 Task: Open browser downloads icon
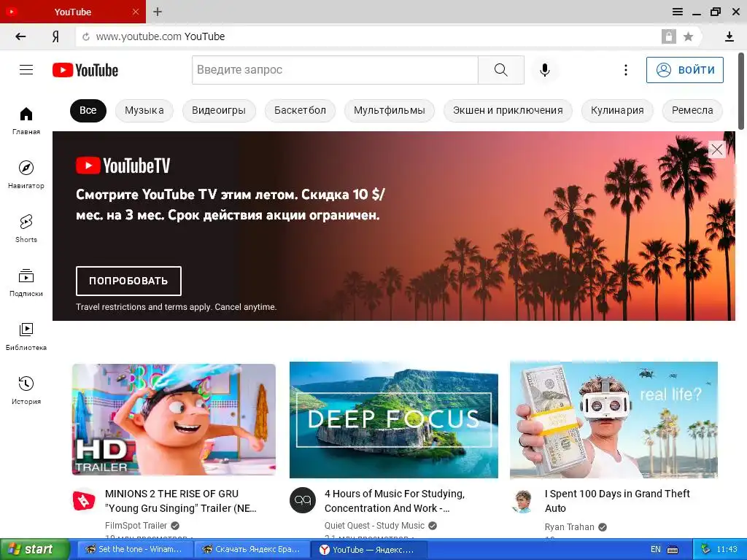(729, 36)
